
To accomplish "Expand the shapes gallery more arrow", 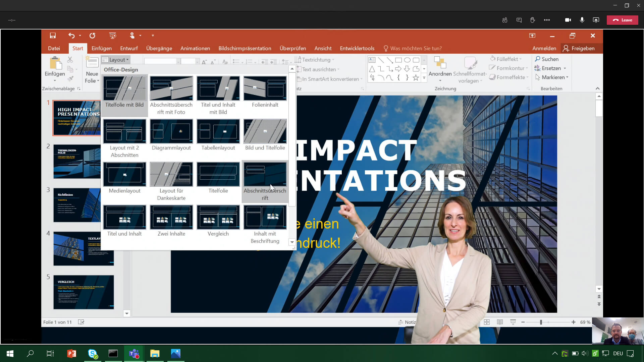I will pos(424,78).
